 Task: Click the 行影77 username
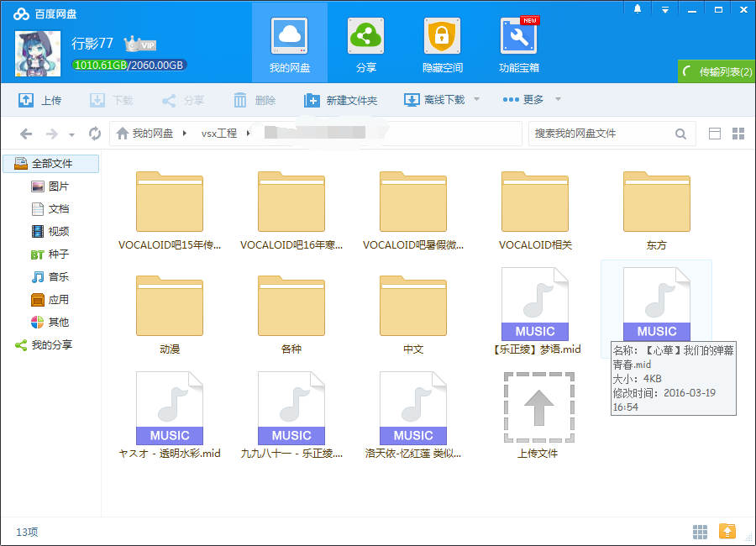click(x=92, y=44)
